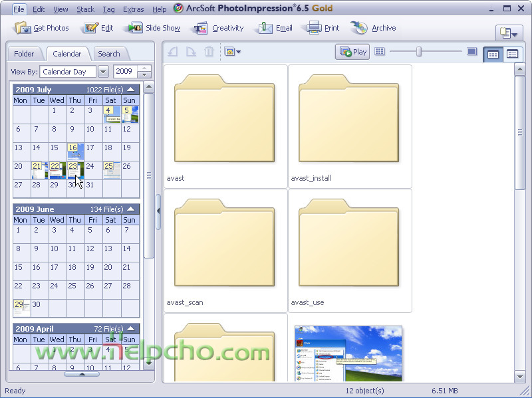532x398 pixels.
Task: Select July 4 in the calendar
Action: 112,114
